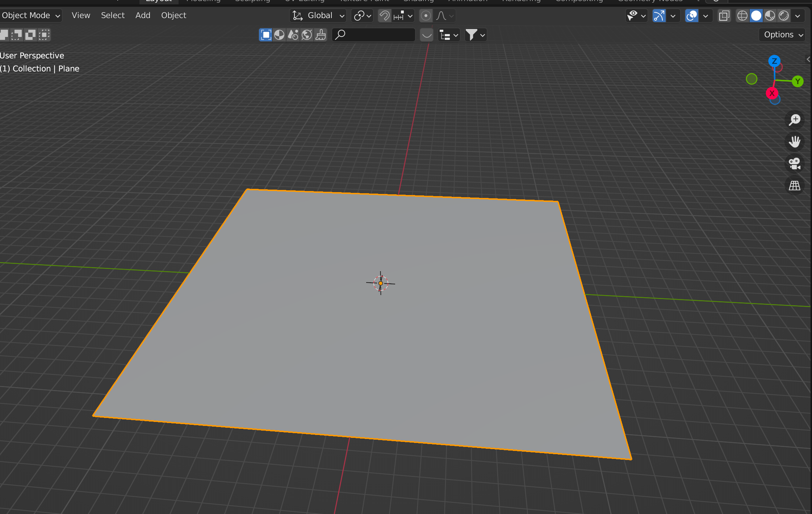Select the Add menu in header
Image resolution: width=812 pixels, height=514 pixels.
pyautogui.click(x=142, y=15)
